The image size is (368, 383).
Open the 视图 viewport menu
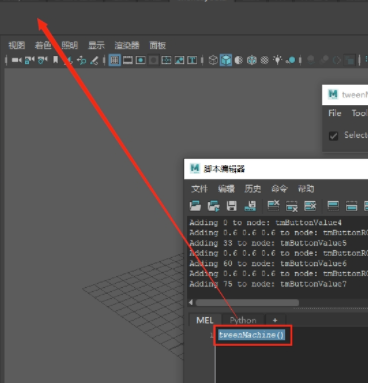(x=17, y=45)
